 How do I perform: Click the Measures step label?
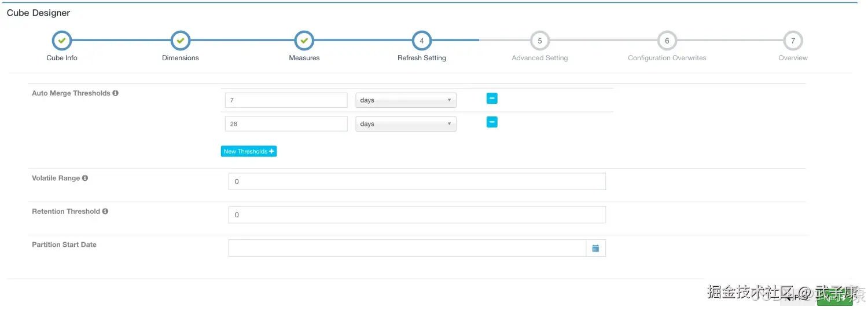(x=304, y=58)
